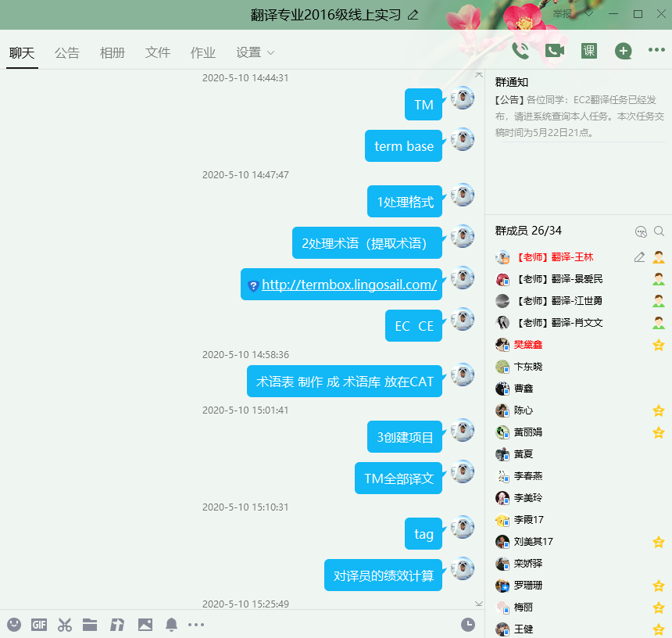Switch to the 文件 tab

[158, 52]
